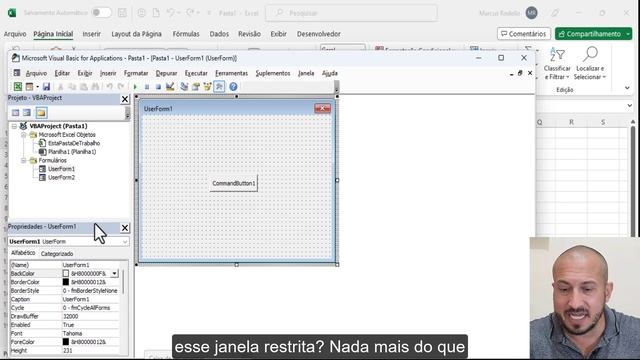Click View Code icon in Project panel
The image size is (640, 360).
click(x=16, y=113)
